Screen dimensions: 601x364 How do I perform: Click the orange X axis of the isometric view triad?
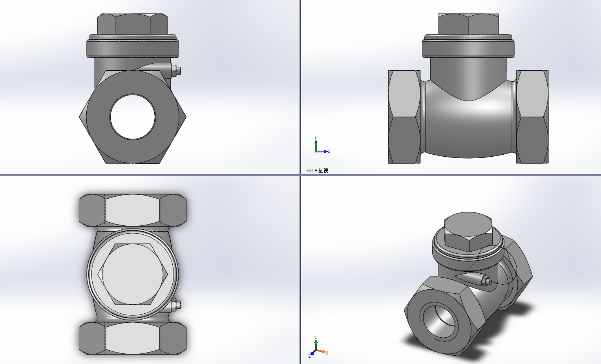(x=322, y=352)
